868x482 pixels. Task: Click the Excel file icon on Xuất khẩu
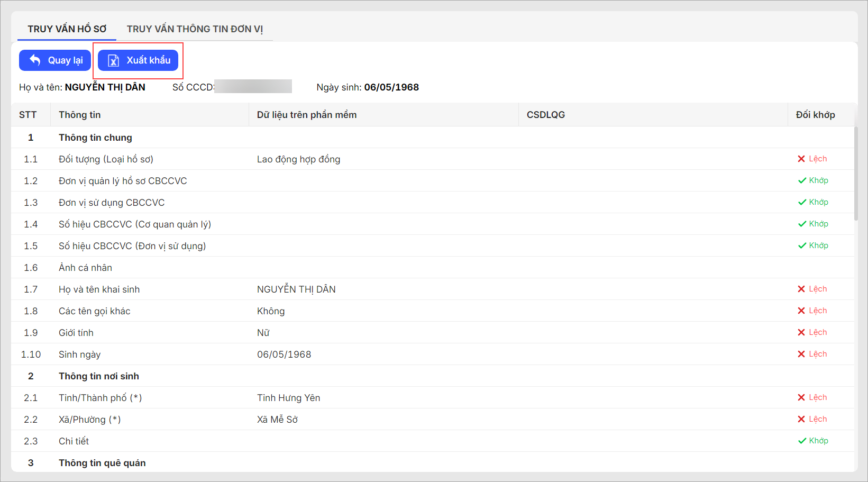(113, 60)
